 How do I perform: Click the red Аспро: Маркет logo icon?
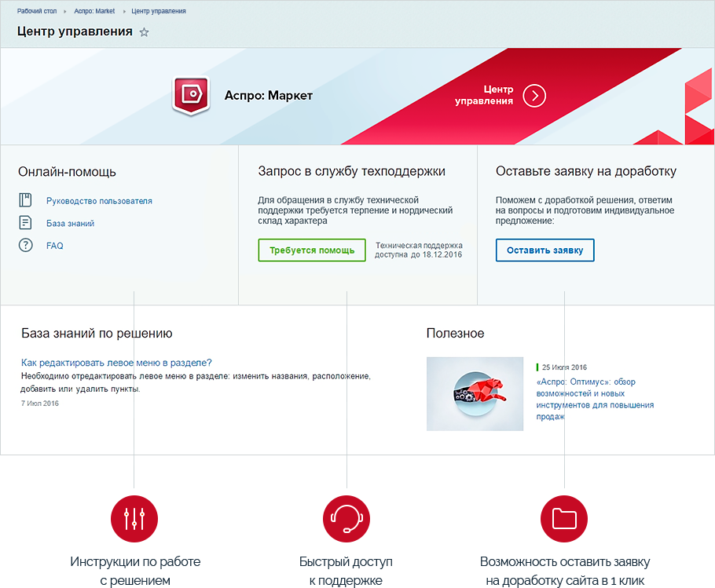click(191, 96)
